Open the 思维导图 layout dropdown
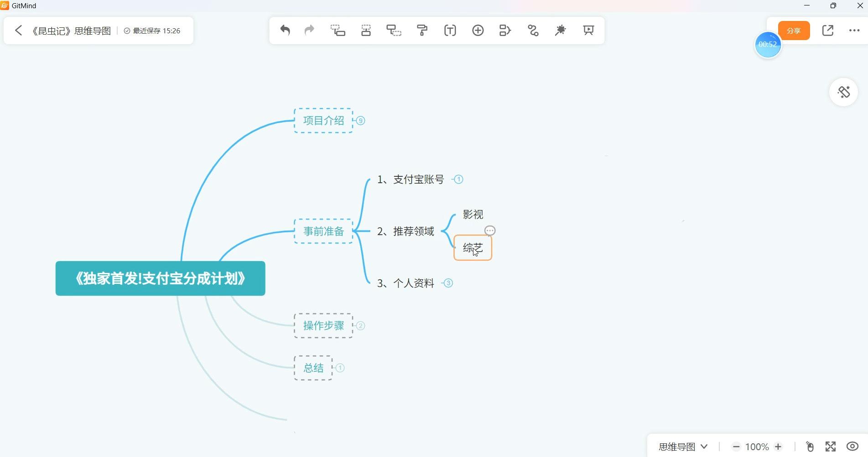The image size is (868, 457). [682, 446]
